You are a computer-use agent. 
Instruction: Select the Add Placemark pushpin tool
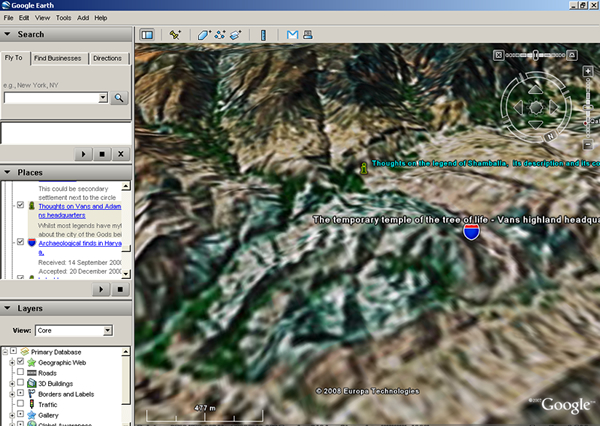point(175,35)
